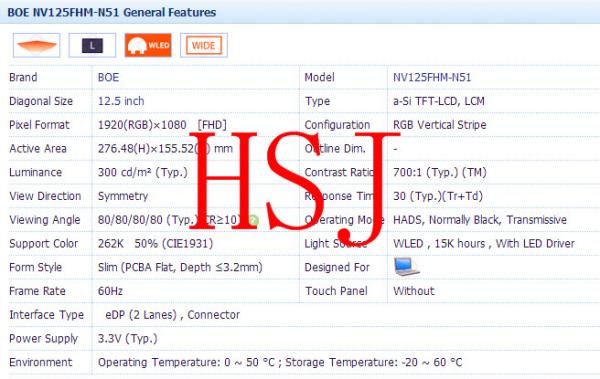Click "Slim (PCBA Flat, Depth ≤3.2mm)" value
The height and width of the screenshot is (379, 600).
pos(180,267)
